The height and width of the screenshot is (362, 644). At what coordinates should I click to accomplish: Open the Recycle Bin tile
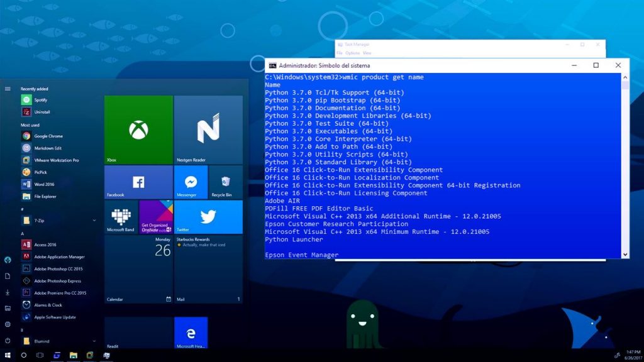point(226,182)
